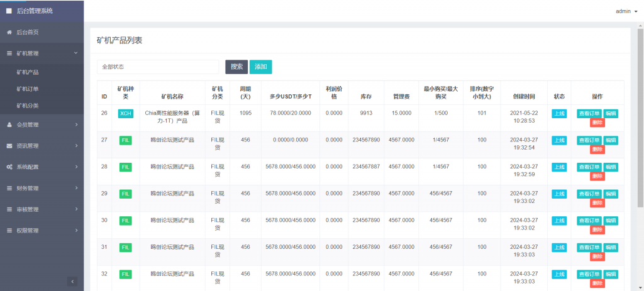
Task: Expand the 权限管理 menu chevron
Action: [76, 231]
